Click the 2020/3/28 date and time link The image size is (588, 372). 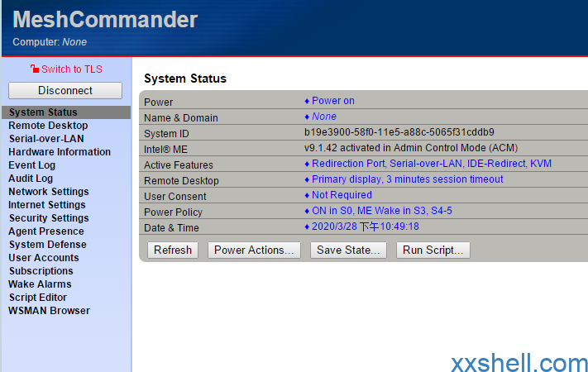366,227
